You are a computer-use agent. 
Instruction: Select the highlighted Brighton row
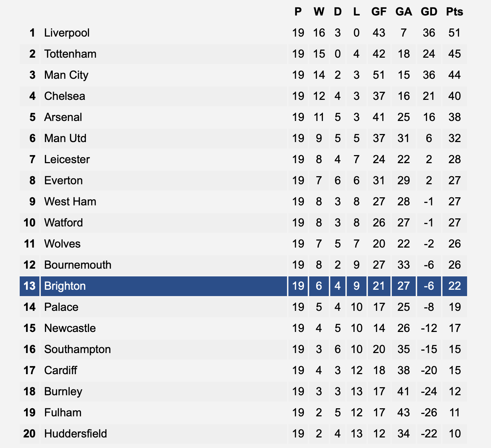(x=243, y=286)
